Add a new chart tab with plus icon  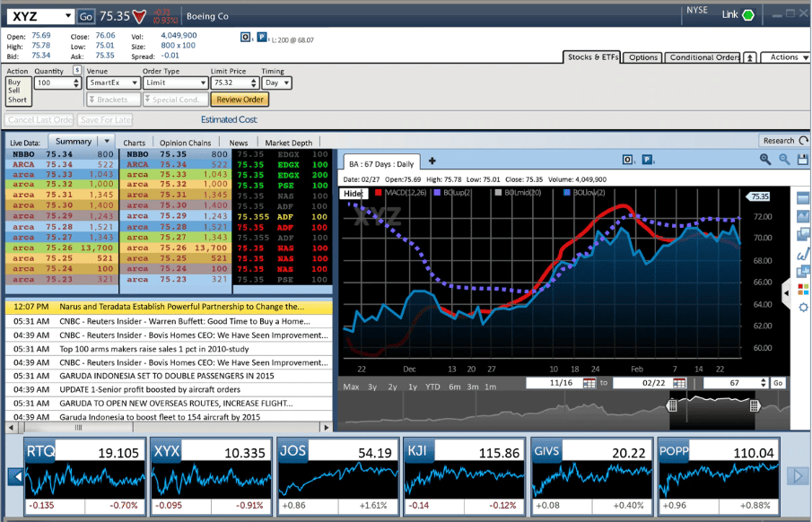432,161
